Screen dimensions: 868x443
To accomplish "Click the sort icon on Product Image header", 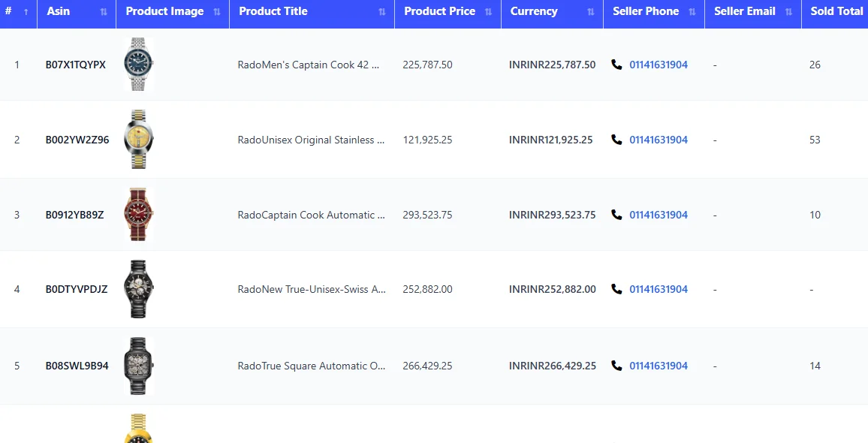I will 219,11.
